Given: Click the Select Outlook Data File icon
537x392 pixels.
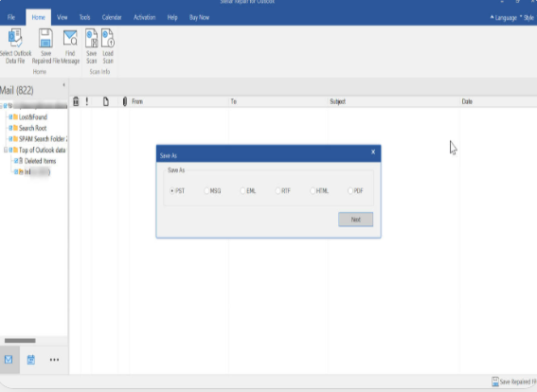Looking at the screenshot, I should 15,38.
